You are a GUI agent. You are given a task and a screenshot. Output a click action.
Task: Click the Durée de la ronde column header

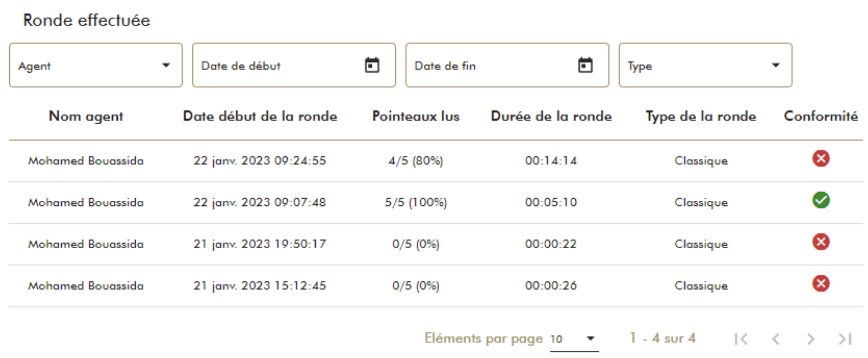pos(551,116)
